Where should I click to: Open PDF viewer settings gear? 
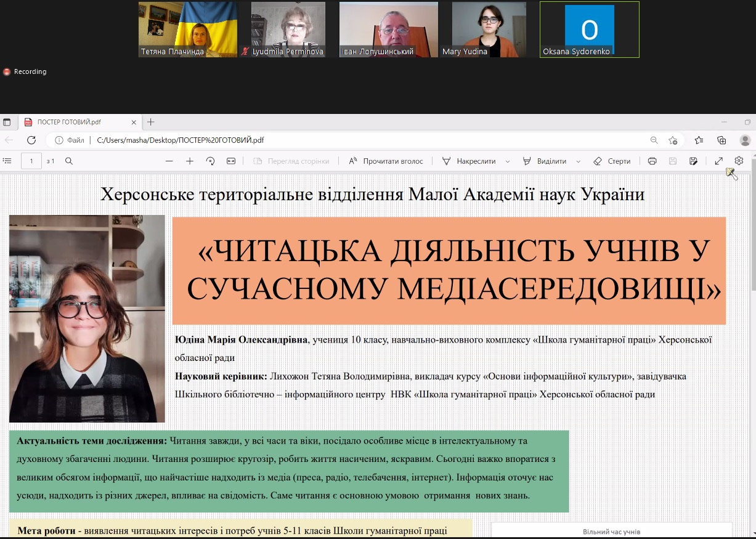pos(739,161)
